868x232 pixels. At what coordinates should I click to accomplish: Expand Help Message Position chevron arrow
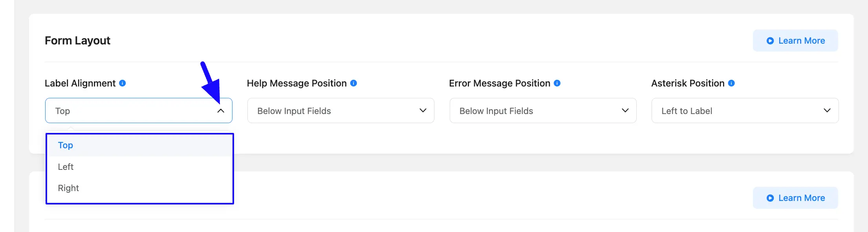point(423,110)
